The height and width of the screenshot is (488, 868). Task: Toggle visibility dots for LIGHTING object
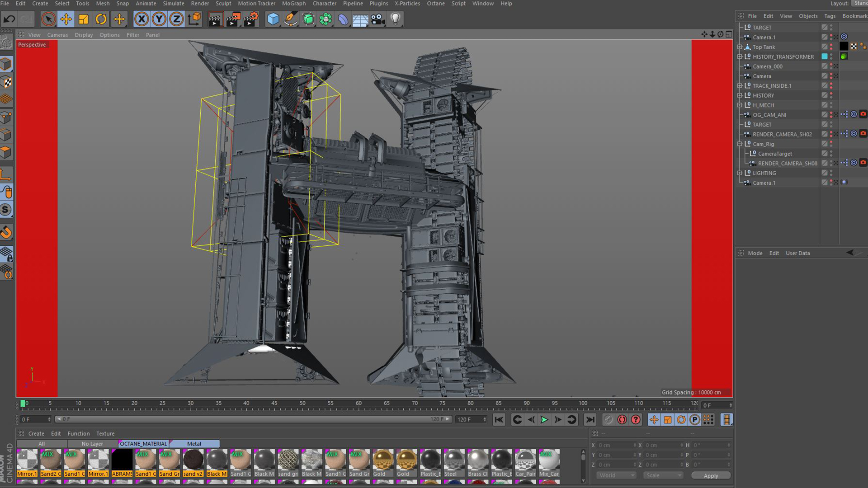pyautogui.click(x=831, y=173)
